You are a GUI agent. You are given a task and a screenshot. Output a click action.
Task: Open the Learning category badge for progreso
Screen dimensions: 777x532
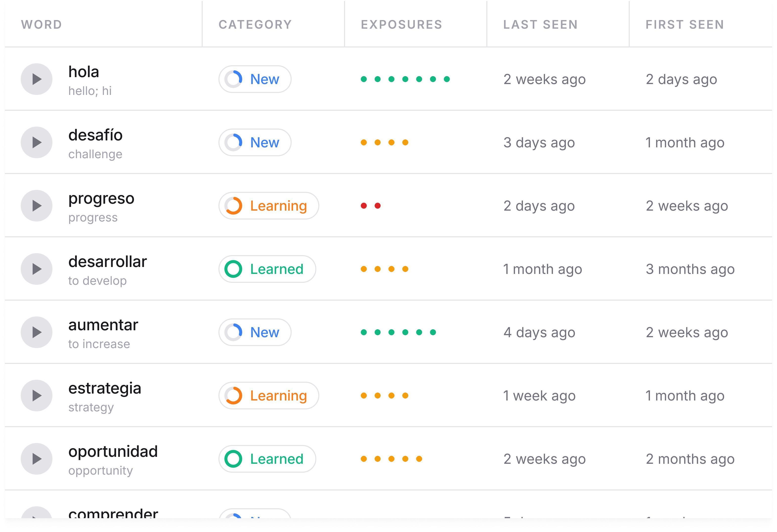click(268, 206)
